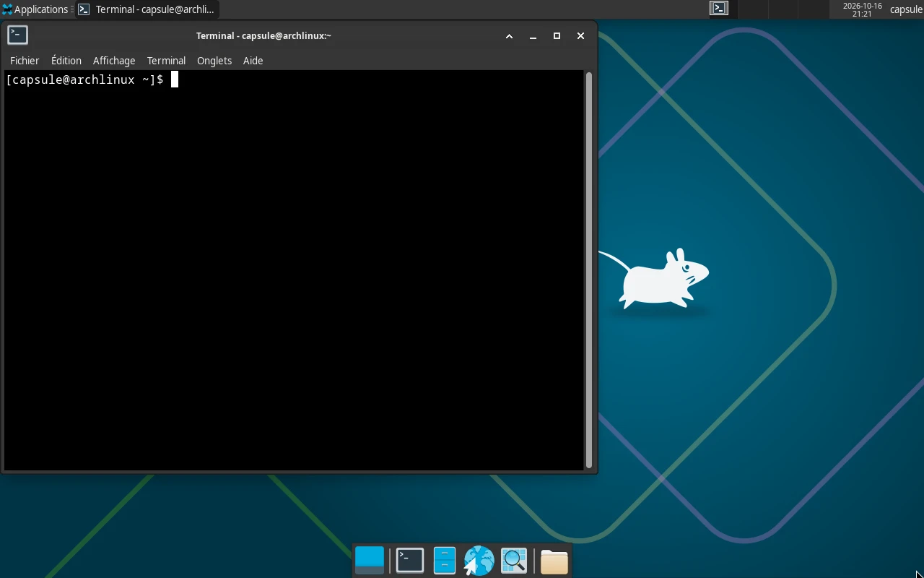Image resolution: width=924 pixels, height=578 pixels.
Task: Click the terminal window title text
Action: tap(263, 35)
